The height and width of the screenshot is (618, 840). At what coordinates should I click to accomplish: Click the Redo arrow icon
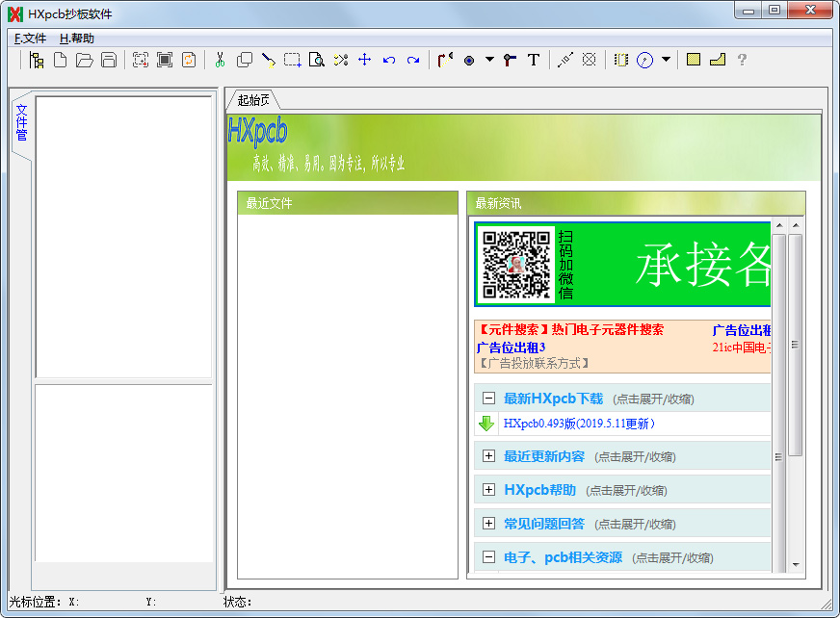(x=414, y=60)
